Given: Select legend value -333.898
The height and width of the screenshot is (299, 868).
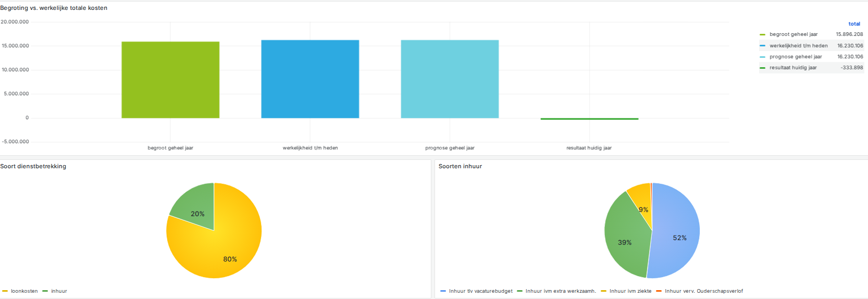Looking at the screenshot, I should point(851,68).
